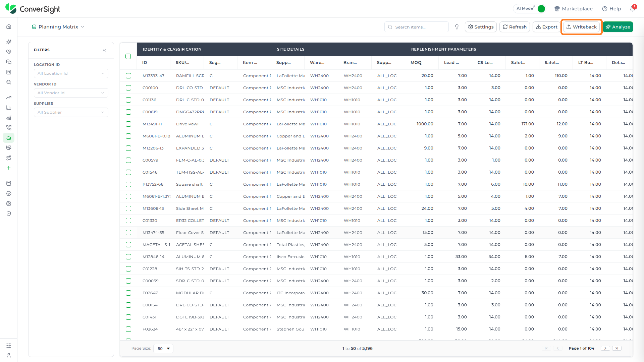Expand the All Supplier dropdown
Viewport: 644px width, 362px height.
pyautogui.click(x=71, y=112)
